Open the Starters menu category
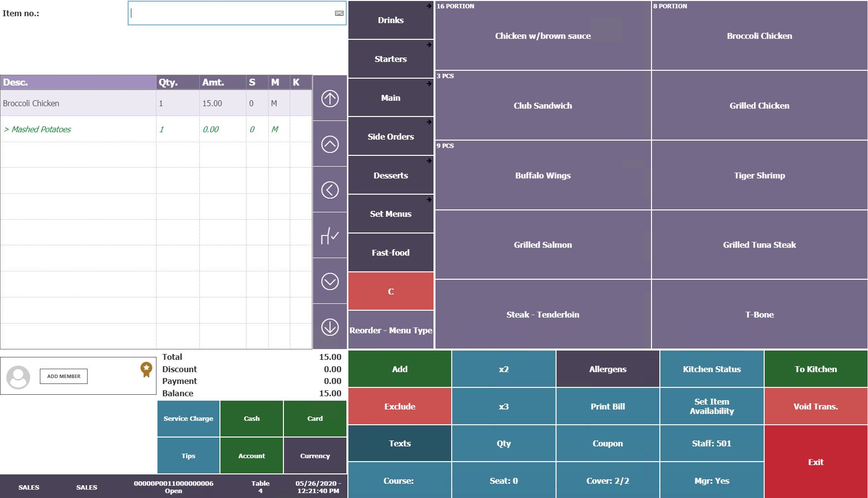The width and height of the screenshot is (868, 498). click(x=391, y=59)
